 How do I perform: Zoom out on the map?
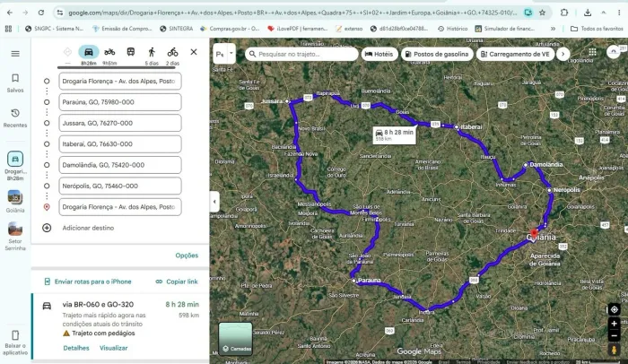point(614,336)
